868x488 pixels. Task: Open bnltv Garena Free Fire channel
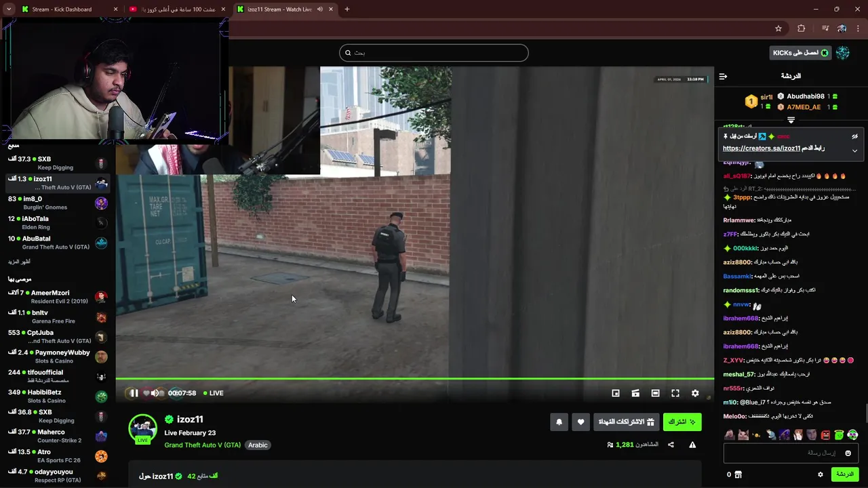pos(58,317)
